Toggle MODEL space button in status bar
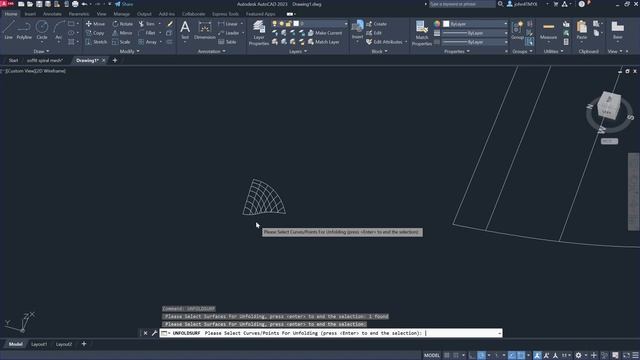 [431, 356]
